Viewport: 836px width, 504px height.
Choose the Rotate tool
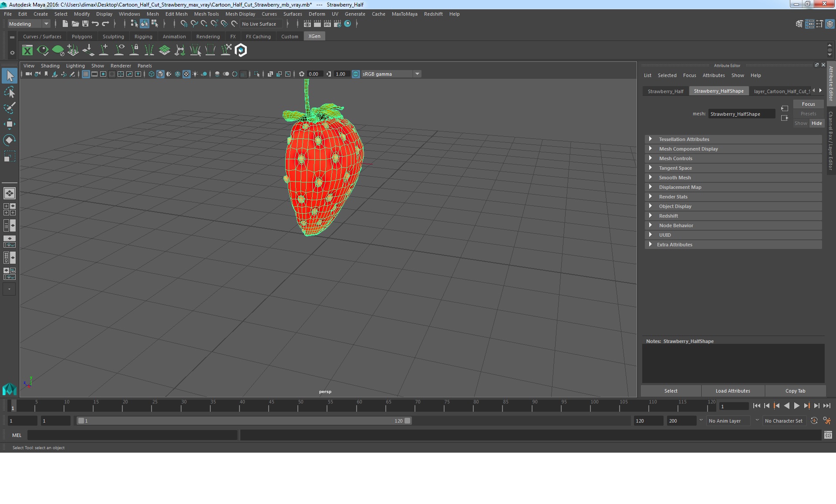point(10,140)
